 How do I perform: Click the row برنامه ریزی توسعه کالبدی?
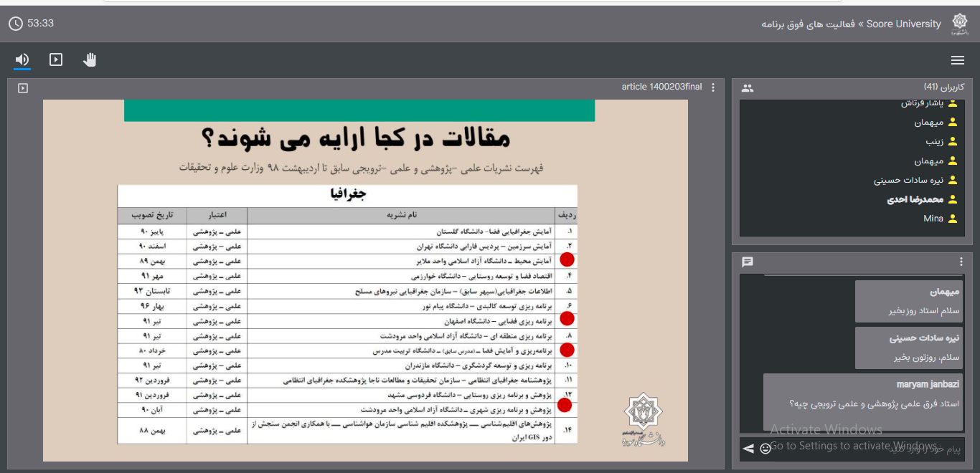[x=347, y=306]
